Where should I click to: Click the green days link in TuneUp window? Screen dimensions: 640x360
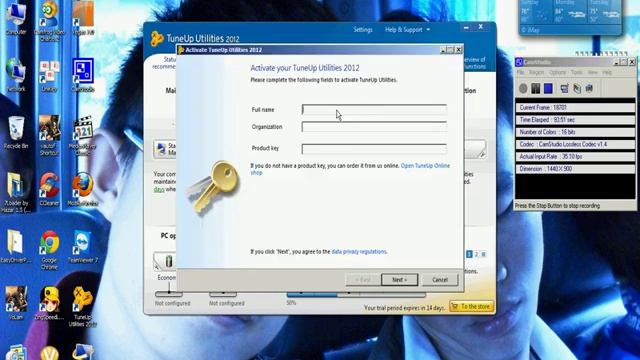click(159, 189)
